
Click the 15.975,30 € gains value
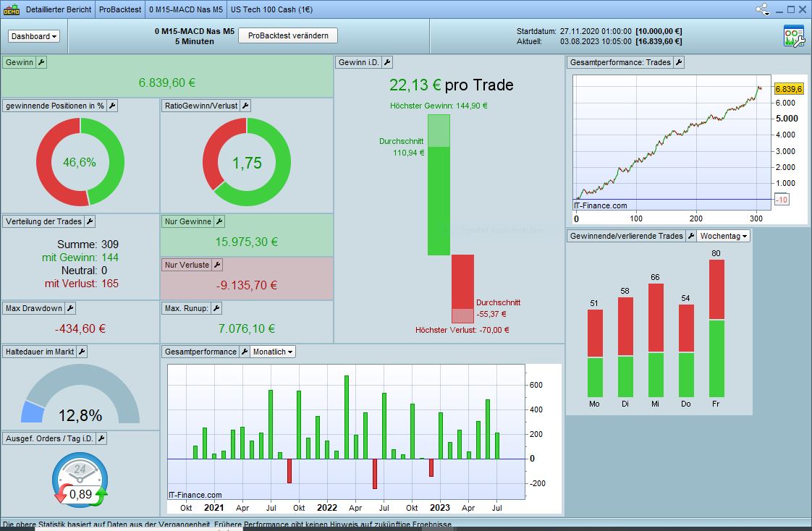coord(247,242)
